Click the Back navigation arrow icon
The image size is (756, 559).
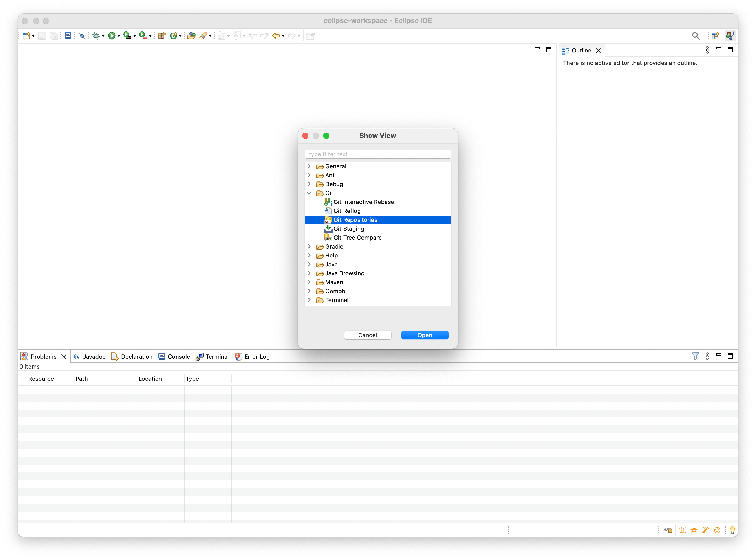(276, 36)
